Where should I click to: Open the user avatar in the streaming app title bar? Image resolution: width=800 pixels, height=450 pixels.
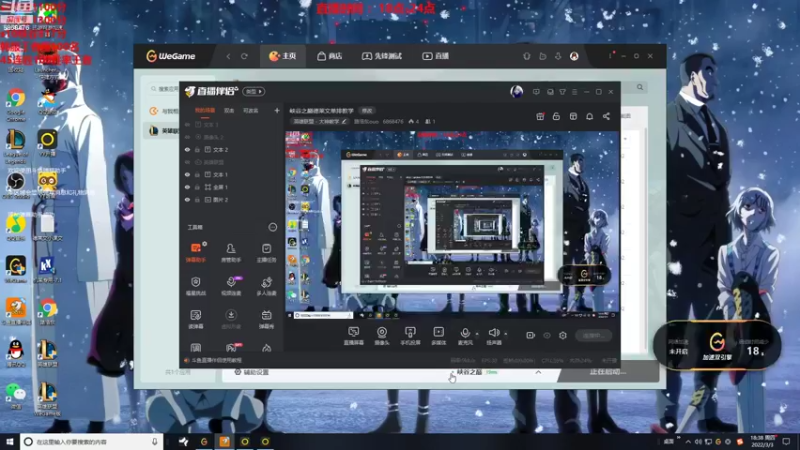click(516, 91)
